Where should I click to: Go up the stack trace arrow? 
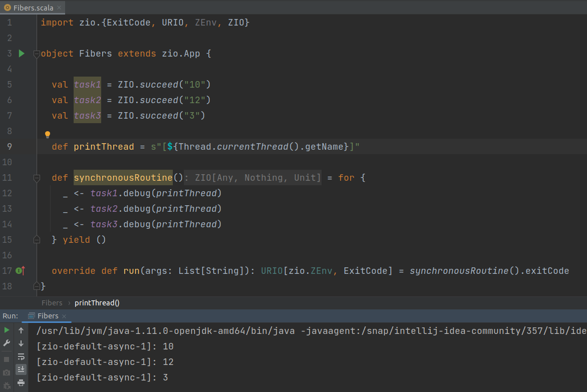pyautogui.click(x=21, y=330)
